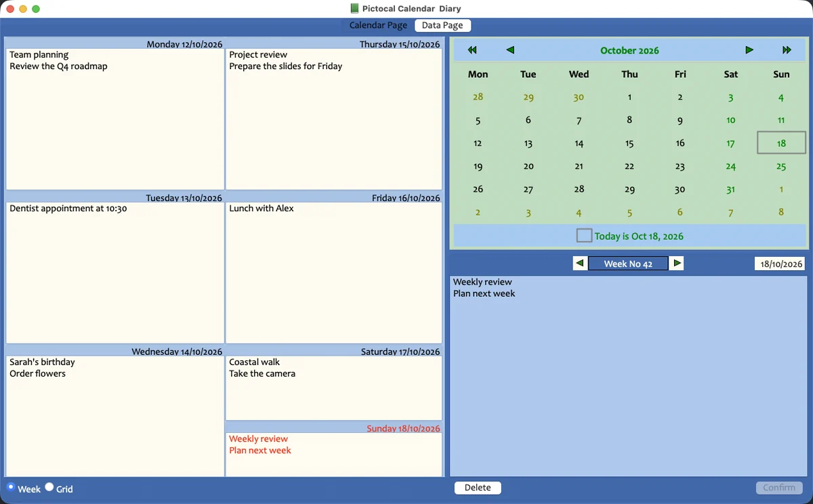The image size is (813, 504).
Task: Click the Pictocal book icon in title bar
Action: click(354, 9)
